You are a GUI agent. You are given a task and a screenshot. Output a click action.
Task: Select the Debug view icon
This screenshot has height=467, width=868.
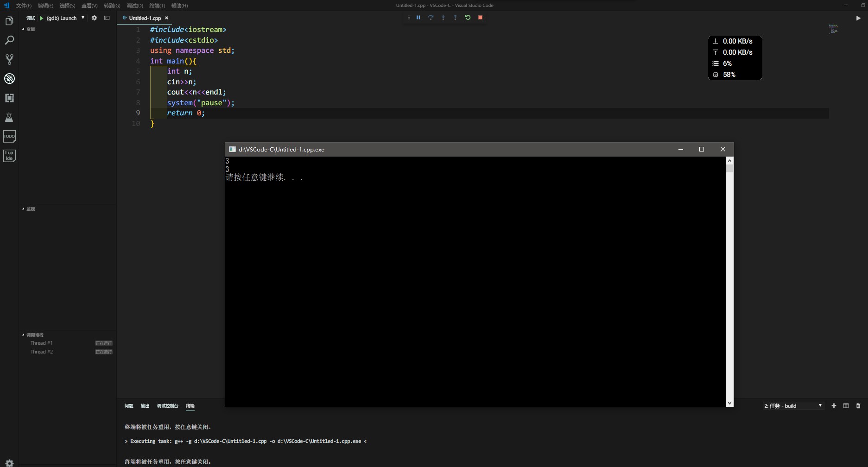[9, 79]
